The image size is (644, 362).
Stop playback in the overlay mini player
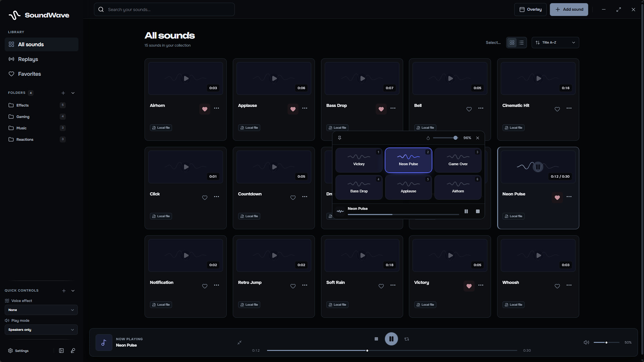pyautogui.click(x=478, y=211)
